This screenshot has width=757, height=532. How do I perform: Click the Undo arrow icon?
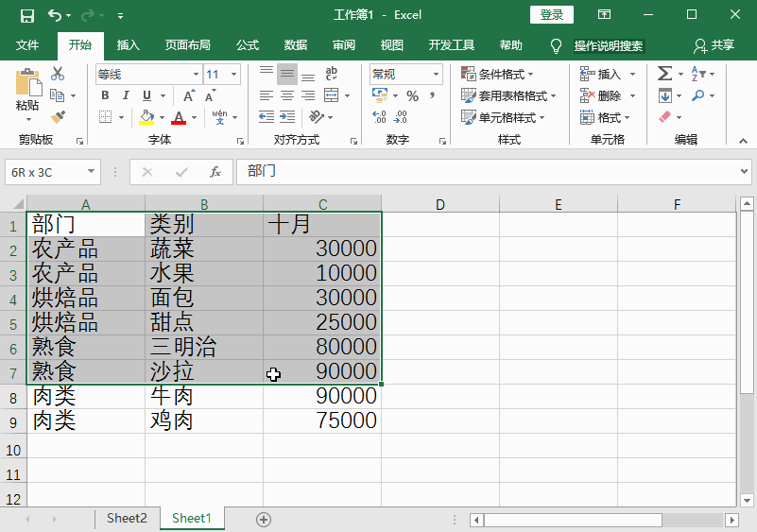coord(55,15)
